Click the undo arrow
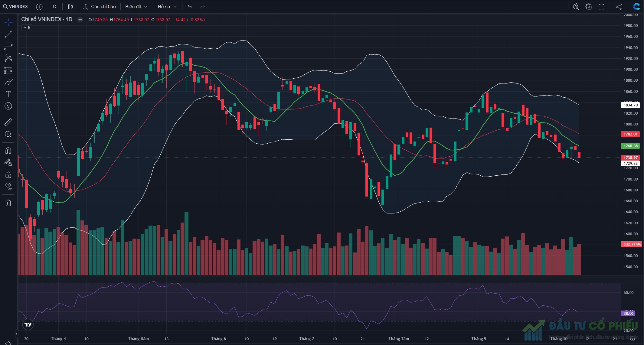The image size is (644, 345). pyautogui.click(x=190, y=7)
